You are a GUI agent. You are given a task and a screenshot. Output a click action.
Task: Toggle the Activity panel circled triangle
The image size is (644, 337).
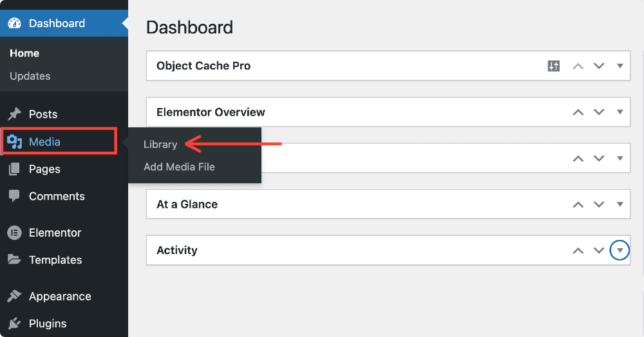(620, 250)
